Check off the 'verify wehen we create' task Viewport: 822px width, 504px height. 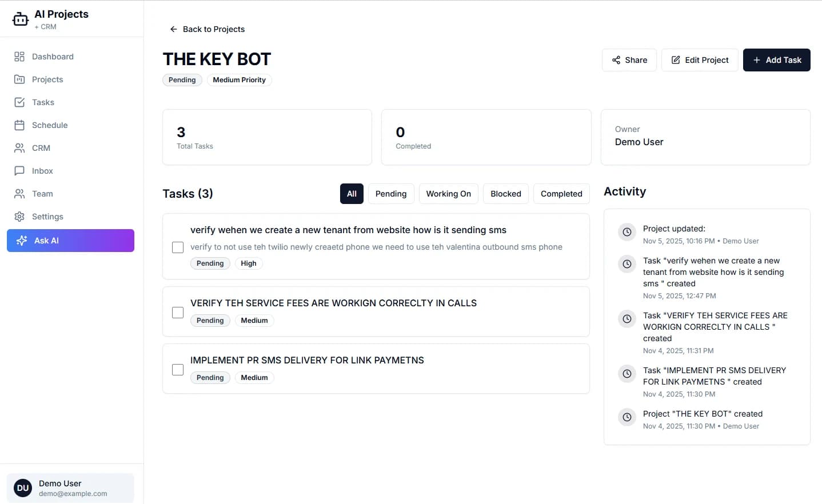177,247
